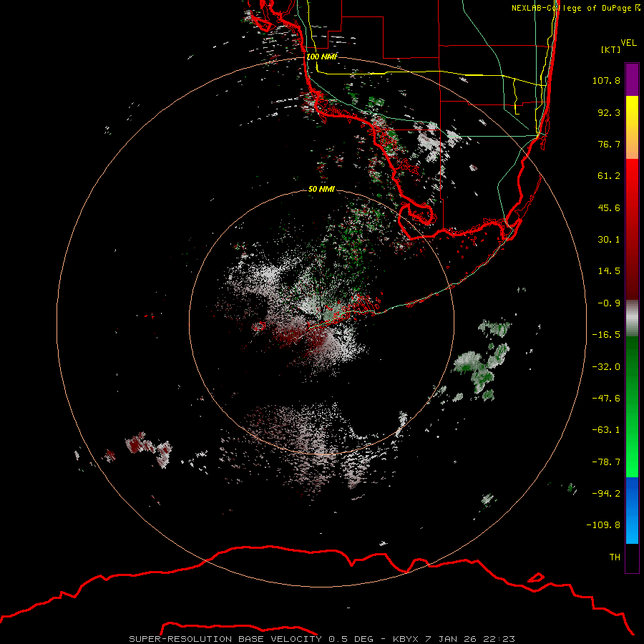
Task: Click the TH legend label
Action: [615, 557]
